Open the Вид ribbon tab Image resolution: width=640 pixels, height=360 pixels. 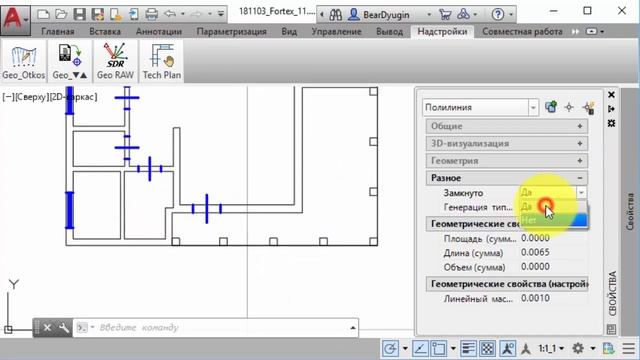[289, 31]
